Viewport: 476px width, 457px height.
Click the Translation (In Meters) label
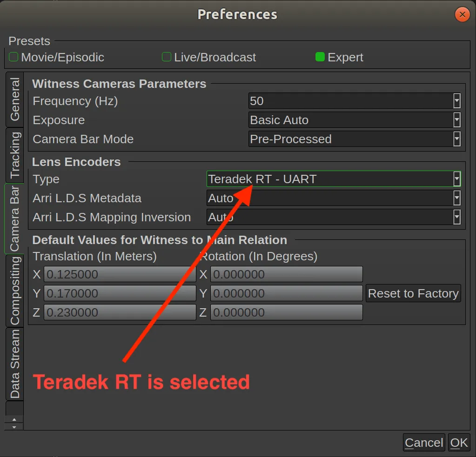95,257
